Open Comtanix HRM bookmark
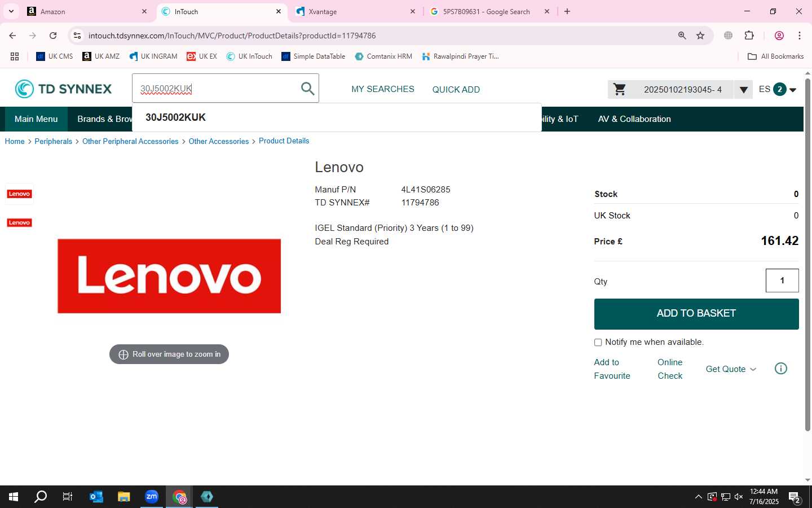The height and width of the screenshot is (508, 812). [383, 56]
